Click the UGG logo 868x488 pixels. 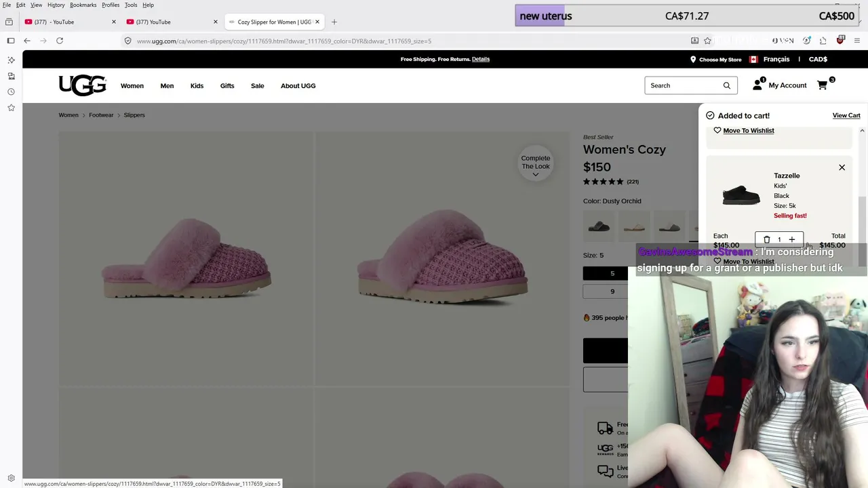coord(82,85)
